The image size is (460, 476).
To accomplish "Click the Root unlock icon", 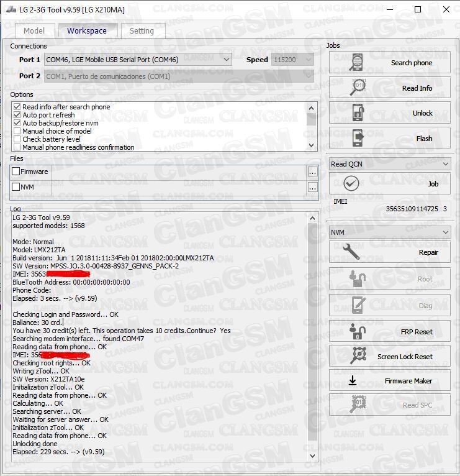I will pyautogui.click(x=358, y=278).
